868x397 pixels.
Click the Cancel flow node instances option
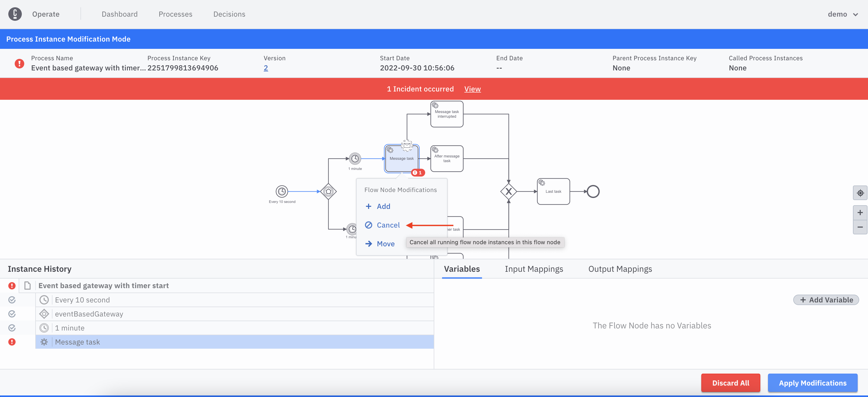click(388, 224)
